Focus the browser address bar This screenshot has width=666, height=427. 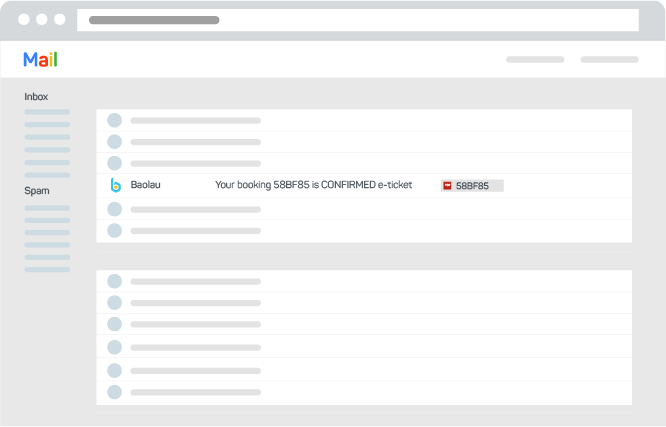[x=357, y=20]
